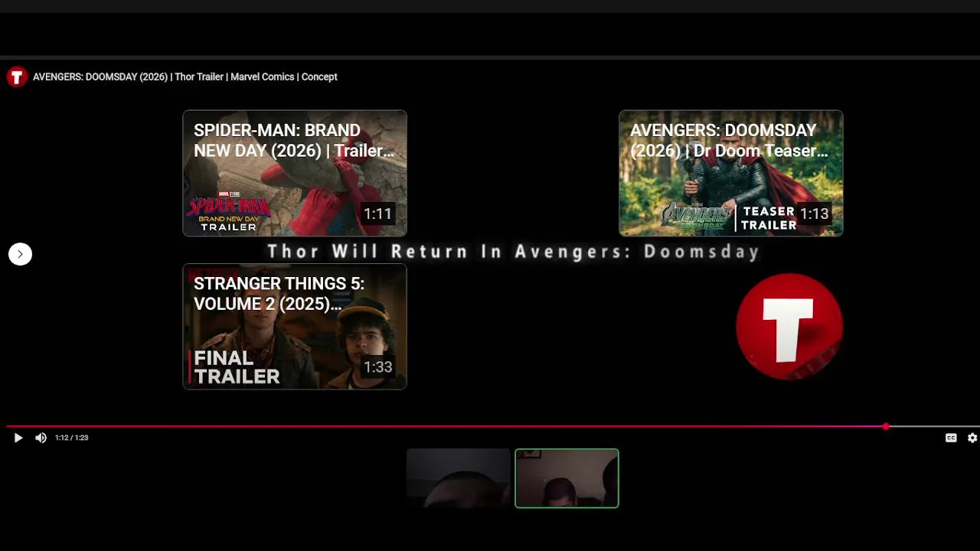This screenshot has width=980, height=551.
Task: Open the Avengers: Doomsday Dr Doom Teaser card
Action: pyautogui.click(x=731, y=173)
